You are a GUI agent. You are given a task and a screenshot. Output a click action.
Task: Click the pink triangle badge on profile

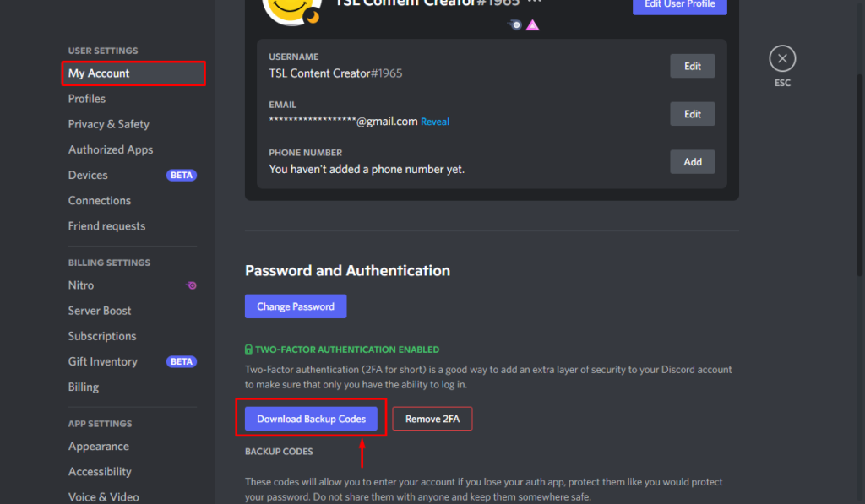click(x=534, y=25)
